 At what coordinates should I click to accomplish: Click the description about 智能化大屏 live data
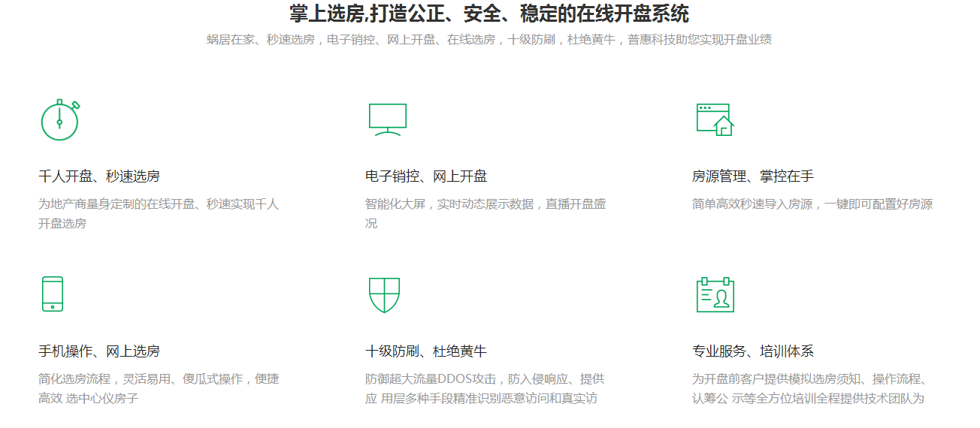coord(485,213)
